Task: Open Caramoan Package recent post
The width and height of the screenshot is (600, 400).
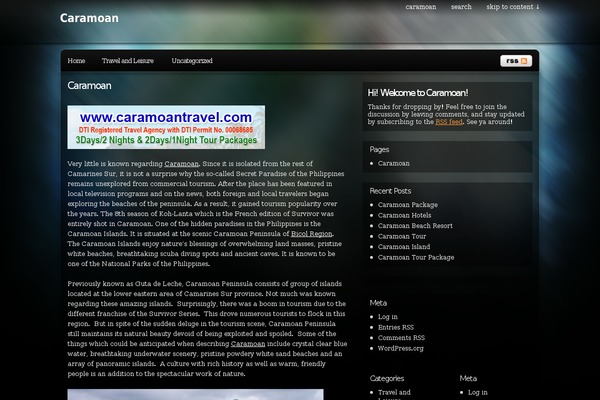Action: 408,205
